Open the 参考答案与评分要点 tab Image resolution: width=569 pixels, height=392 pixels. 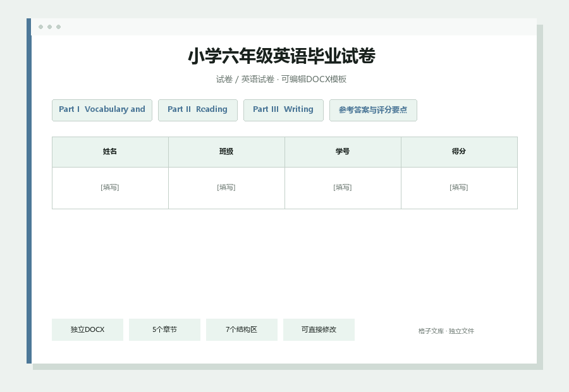pos(373,110)
